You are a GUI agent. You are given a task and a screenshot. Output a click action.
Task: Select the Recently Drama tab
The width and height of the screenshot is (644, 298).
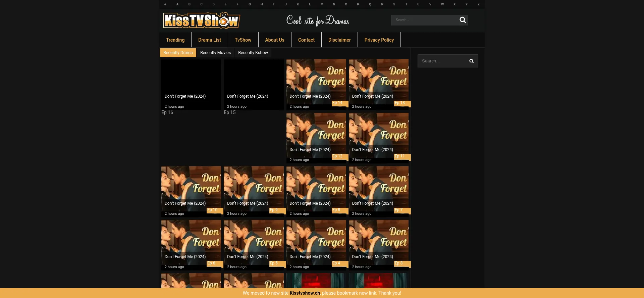(x=178, y=53)
